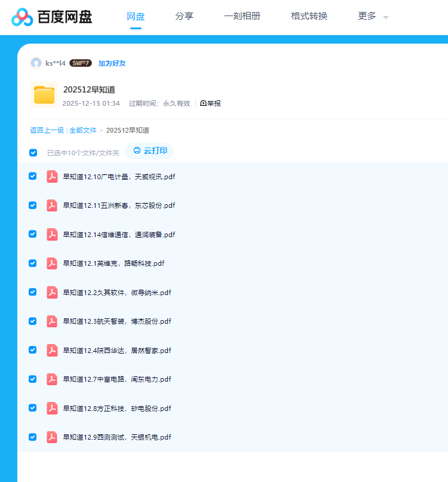Click the yellow 202512早知道 folder icon
This screenshot has height=482, width=448.
coord(44,95)
